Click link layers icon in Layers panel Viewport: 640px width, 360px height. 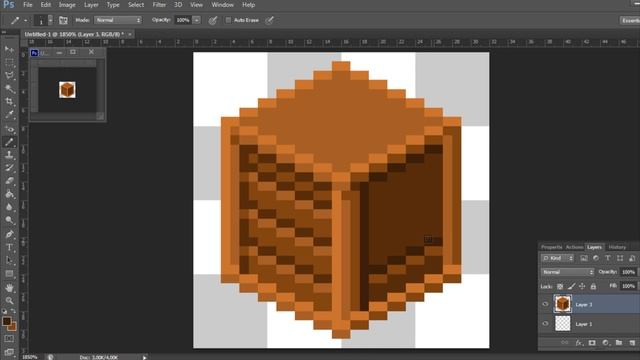[x=565, y=343]
